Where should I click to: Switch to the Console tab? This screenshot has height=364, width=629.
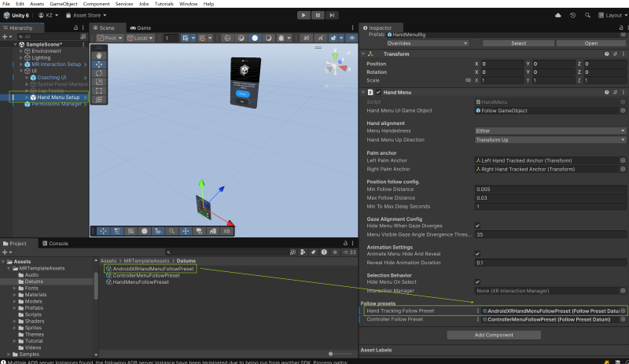pos(58,244)
